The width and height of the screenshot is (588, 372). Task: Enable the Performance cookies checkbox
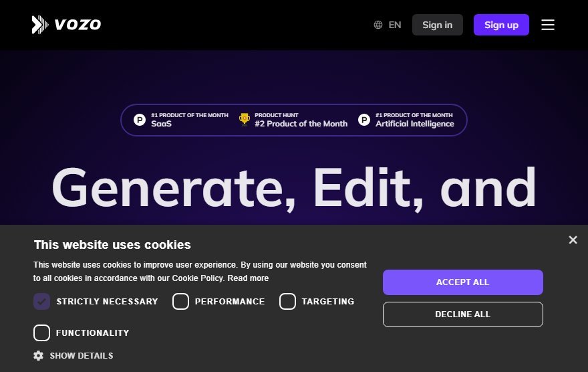point(180,302)
